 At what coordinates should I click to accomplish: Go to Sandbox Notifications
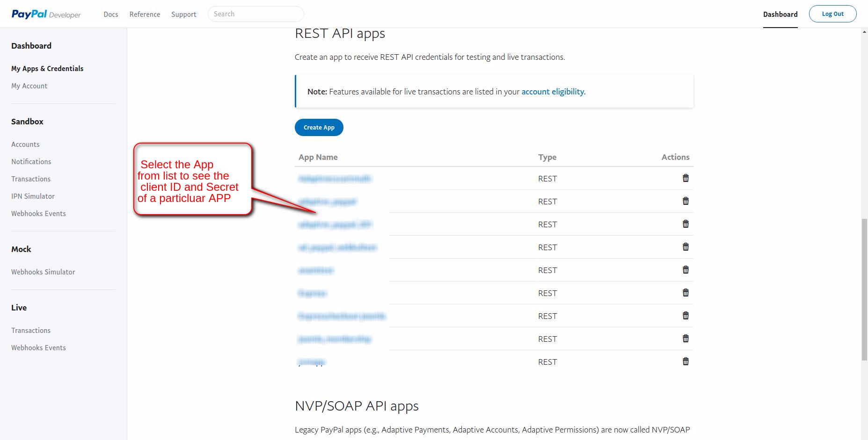coord(31,161)
